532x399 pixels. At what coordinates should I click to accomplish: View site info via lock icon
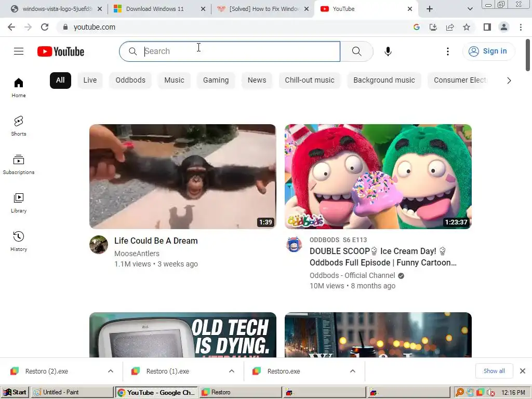click(x=65, y=27)
